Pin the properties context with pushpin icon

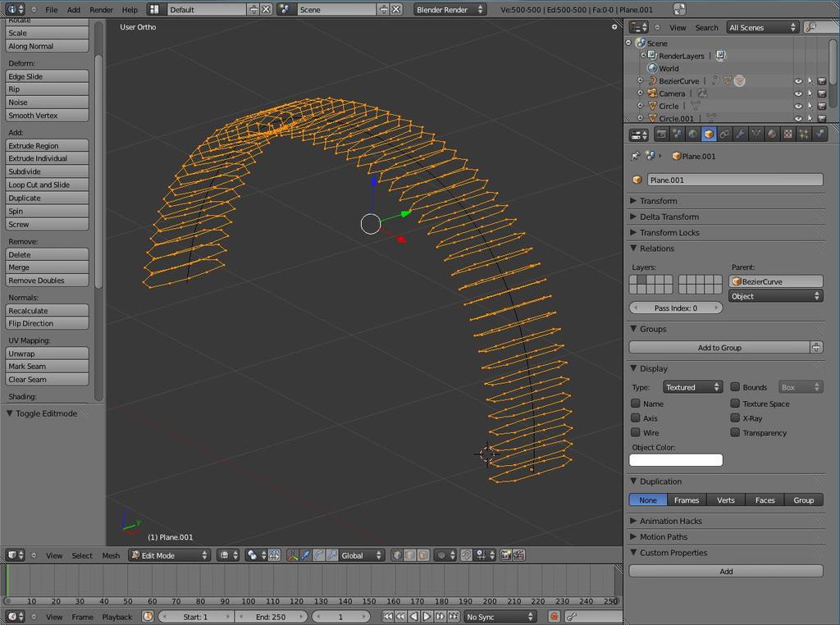tap(636, 156)
